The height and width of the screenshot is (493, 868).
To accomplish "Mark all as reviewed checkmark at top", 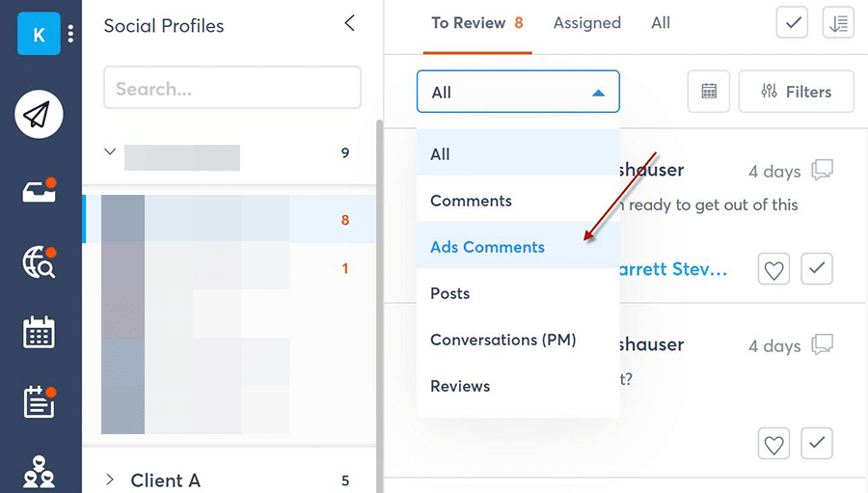I will point(792,23).
